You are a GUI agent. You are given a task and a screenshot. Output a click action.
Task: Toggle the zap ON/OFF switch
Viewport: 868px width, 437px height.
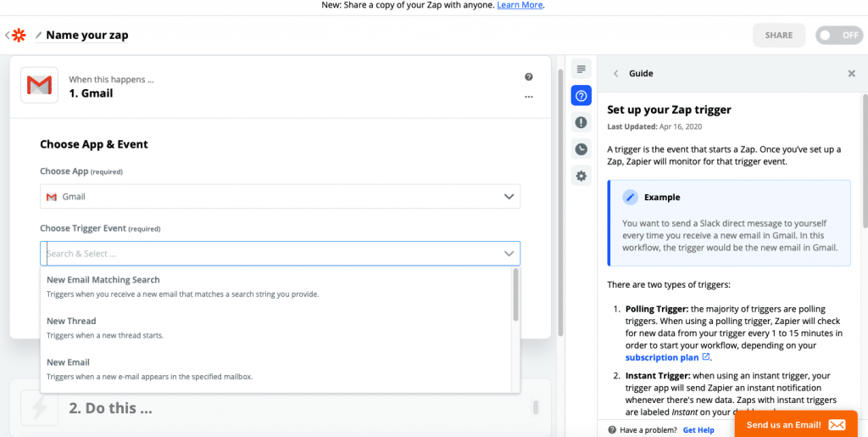[x=838, y=36]
